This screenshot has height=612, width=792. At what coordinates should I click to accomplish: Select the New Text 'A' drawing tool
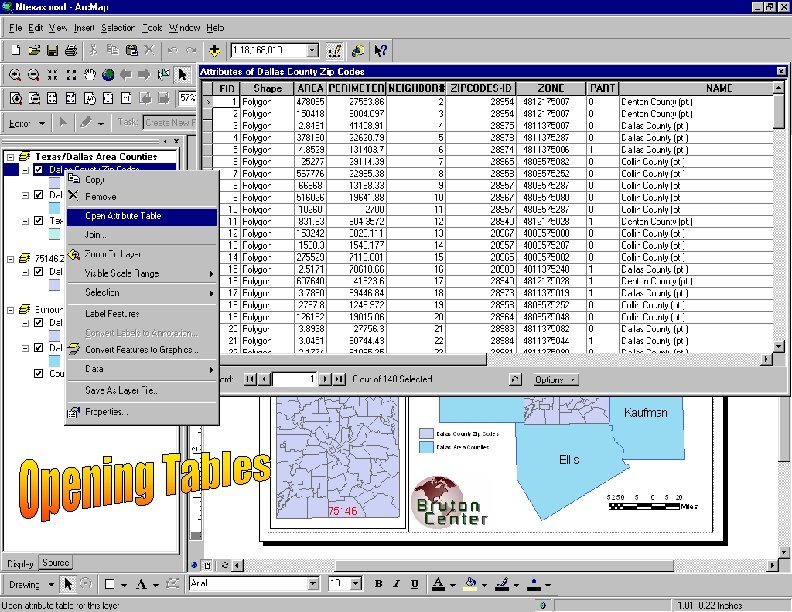click(x=141, y=584)
